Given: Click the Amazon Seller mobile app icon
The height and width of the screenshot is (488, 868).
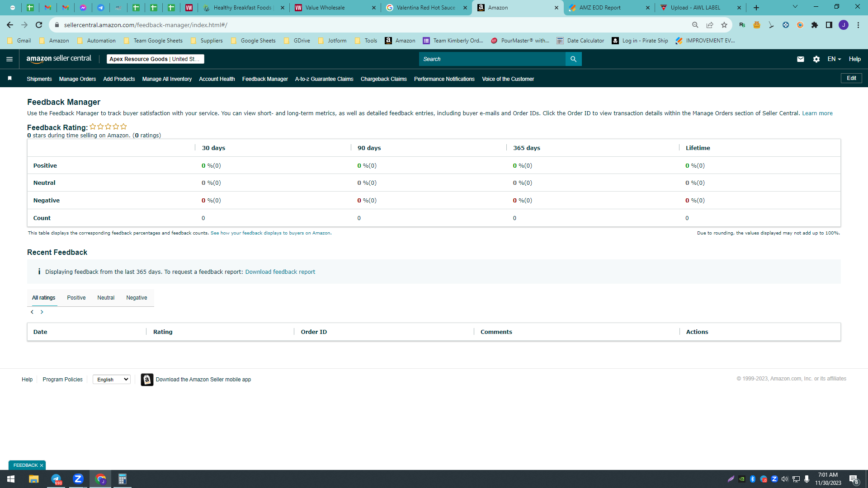Looking at the screenshot, I should (147, 380).
